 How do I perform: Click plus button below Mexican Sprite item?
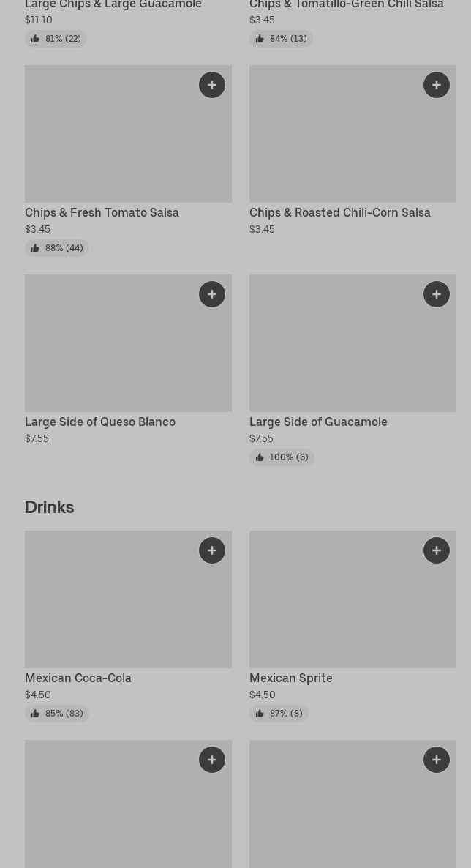(437, 760)
